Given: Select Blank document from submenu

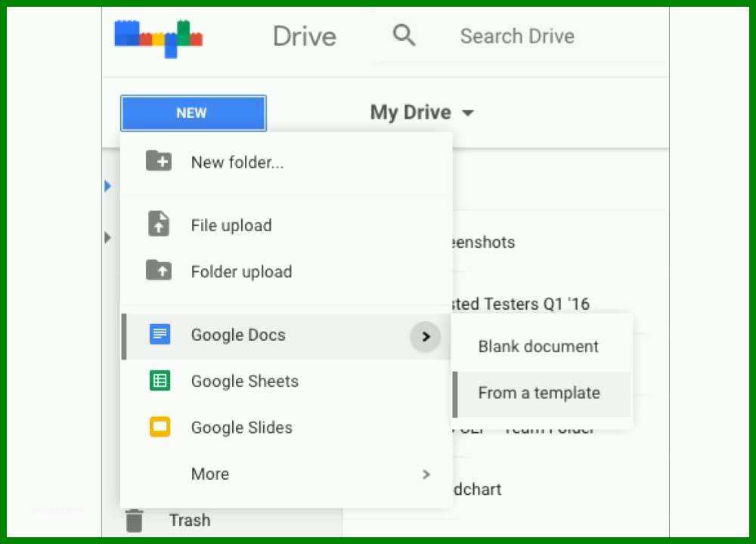Looking at the screenshot, I should pyautogui.click(x=542, y=347).
